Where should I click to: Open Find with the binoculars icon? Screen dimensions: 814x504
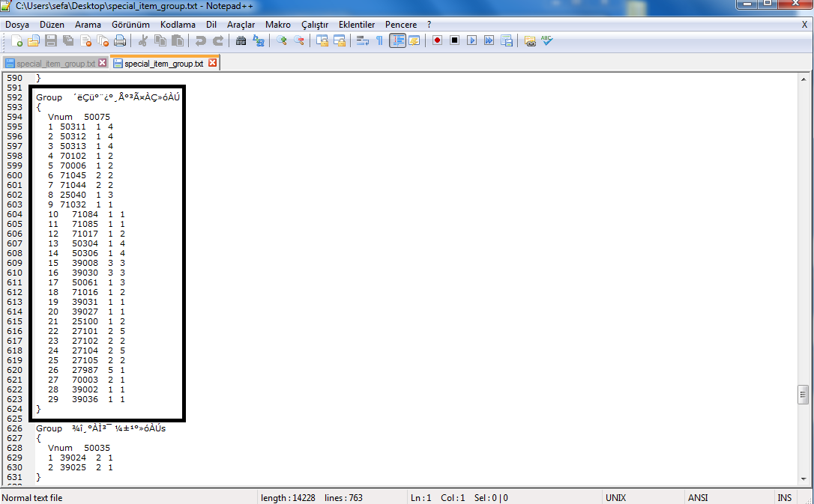[x=241, y=40]
